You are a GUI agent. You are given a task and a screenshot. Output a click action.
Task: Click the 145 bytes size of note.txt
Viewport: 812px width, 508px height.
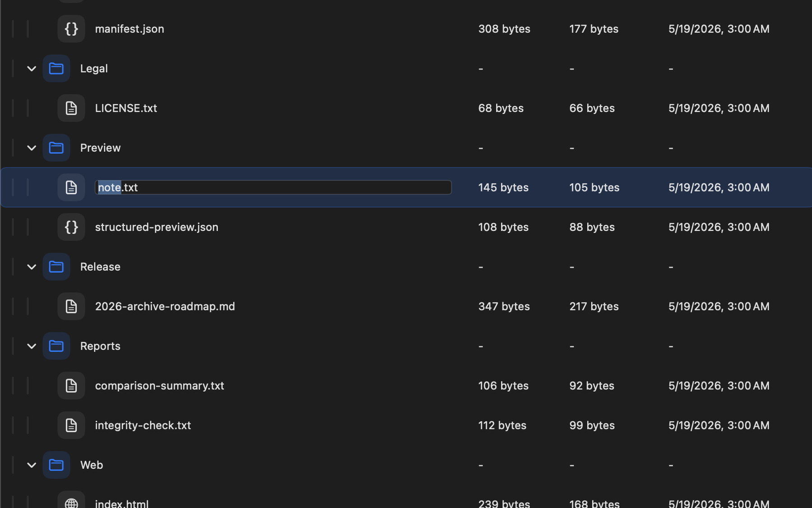pos(503,187)
